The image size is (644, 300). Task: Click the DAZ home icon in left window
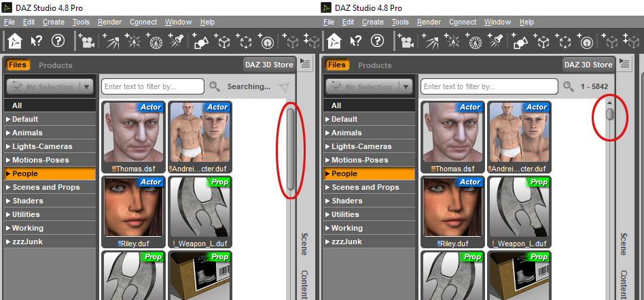[15, 40]
